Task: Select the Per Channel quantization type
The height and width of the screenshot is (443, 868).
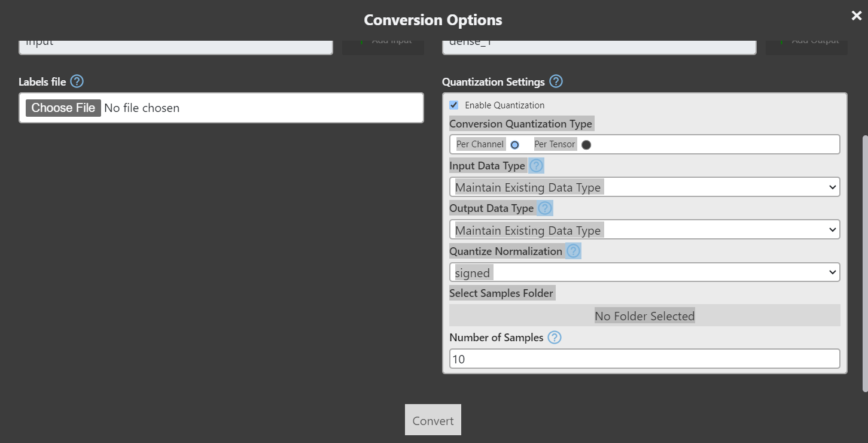Action: (514, 144)
